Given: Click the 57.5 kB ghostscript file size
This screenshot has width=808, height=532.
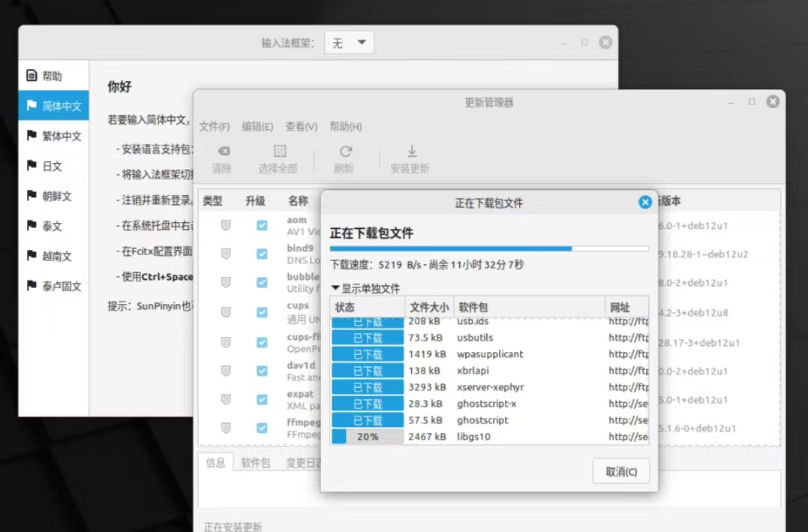Looking at the screenshot, I should point(425,420).
